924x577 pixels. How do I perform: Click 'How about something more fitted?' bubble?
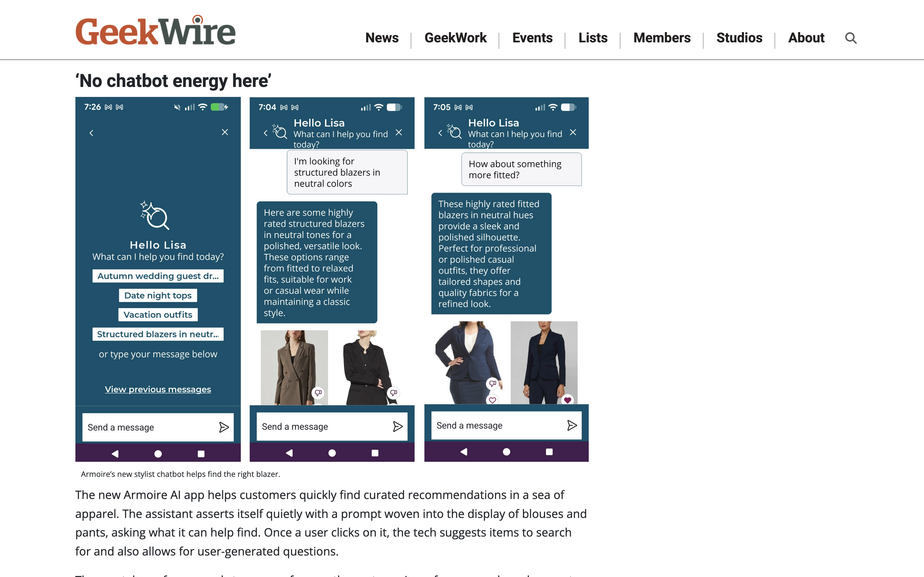tap(521, 169)
